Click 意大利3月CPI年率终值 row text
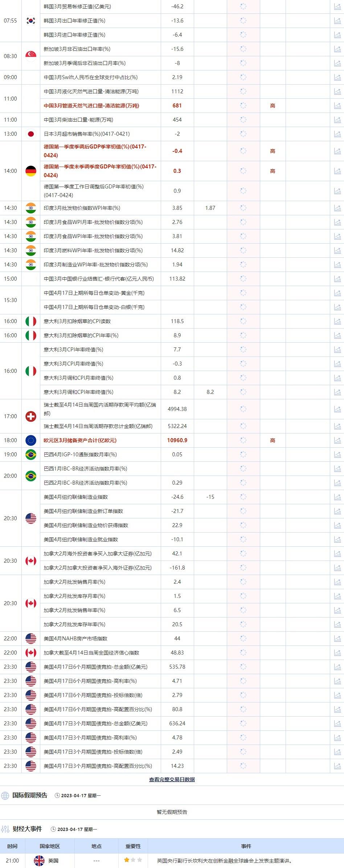The image size is (344, 868). pos(73,350)
